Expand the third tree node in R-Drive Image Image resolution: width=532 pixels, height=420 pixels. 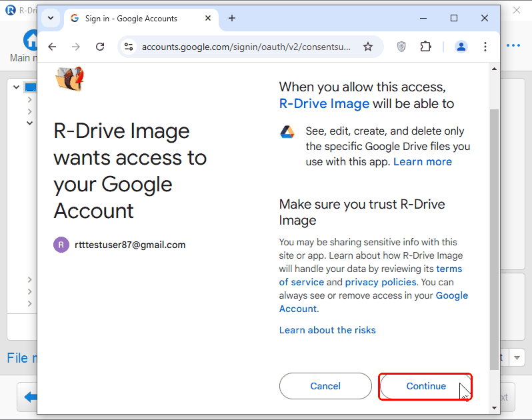click(30, 111)
